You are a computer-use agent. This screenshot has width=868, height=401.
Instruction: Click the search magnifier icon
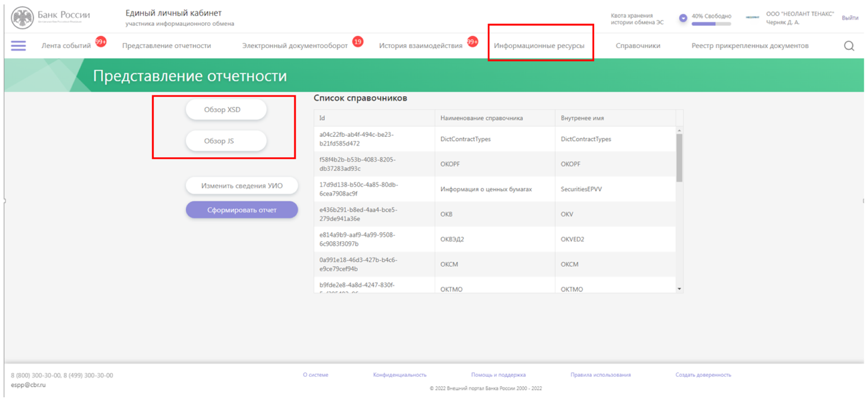tap(849, 46)
